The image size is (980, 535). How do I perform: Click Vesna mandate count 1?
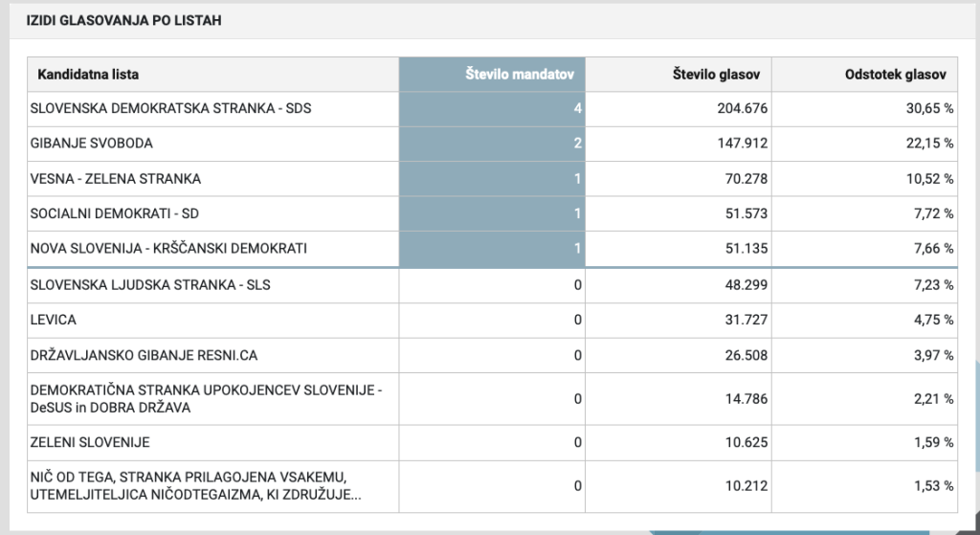(x=577, y=179)
